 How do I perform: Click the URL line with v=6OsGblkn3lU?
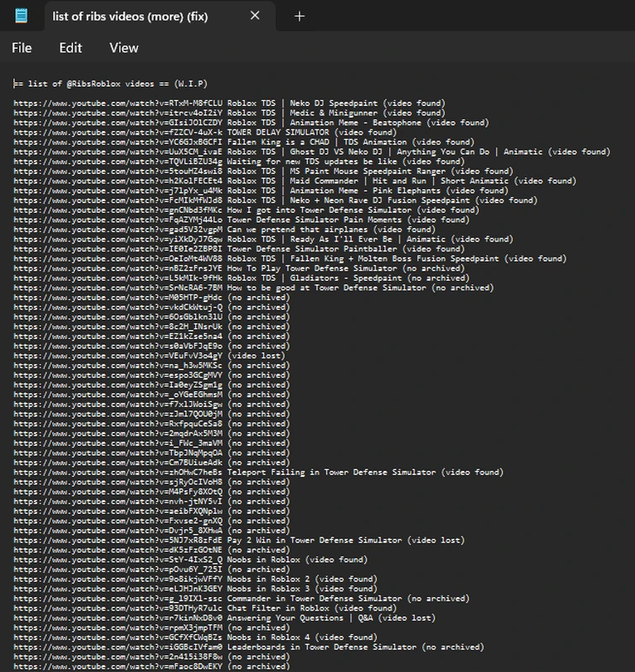tap(151, 317)
